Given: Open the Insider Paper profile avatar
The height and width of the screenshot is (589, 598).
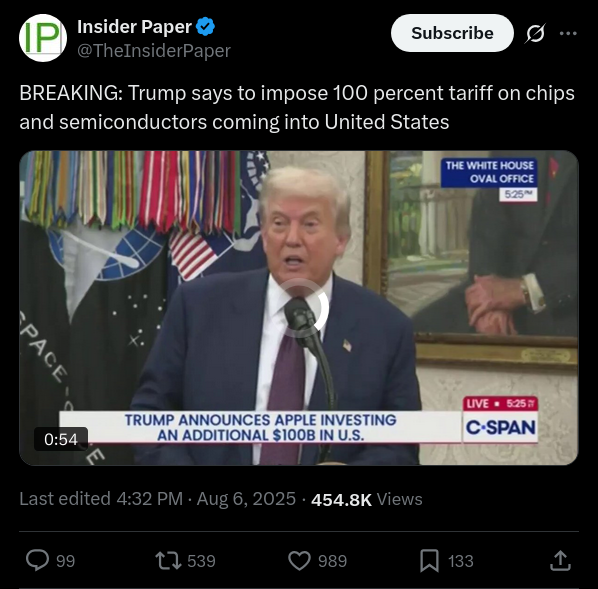Looking at the screenshot, I should point(43,38).
